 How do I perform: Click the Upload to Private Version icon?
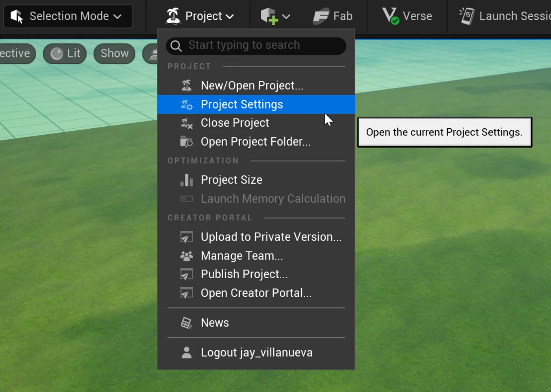pyautogui.click(x=187, y=237)
